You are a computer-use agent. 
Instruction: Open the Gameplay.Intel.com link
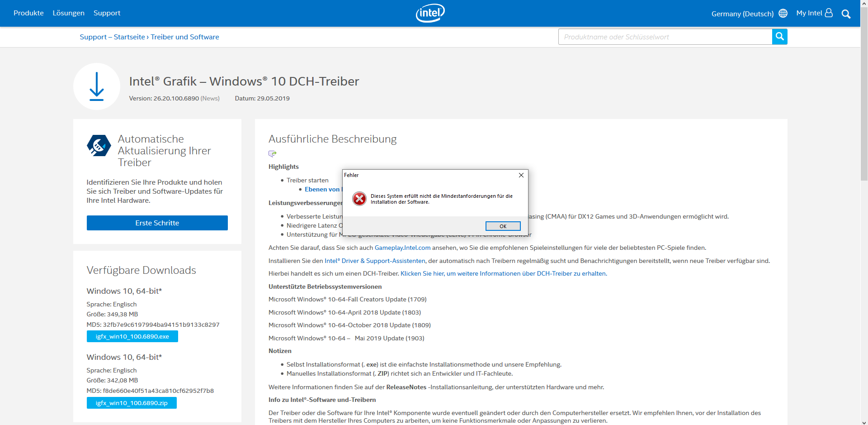tap(402, 248)
